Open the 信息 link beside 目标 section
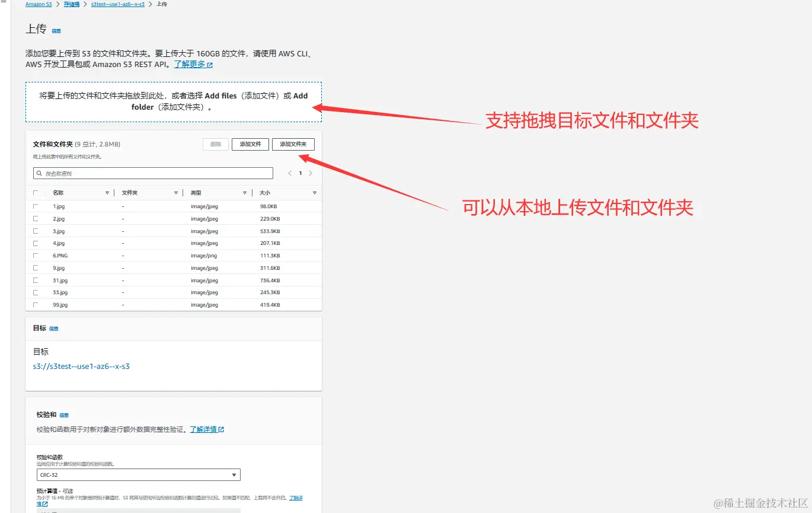This screenshot has width=812, height=513. [54, 329]
